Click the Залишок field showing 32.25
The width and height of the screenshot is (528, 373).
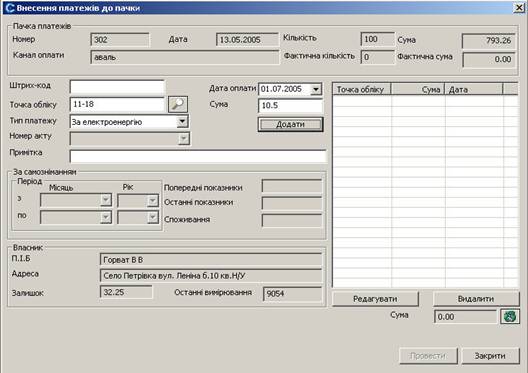[126, 292]
